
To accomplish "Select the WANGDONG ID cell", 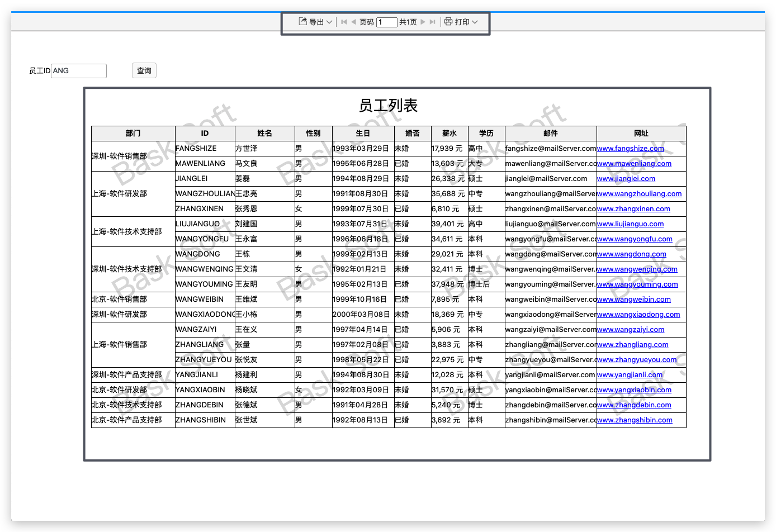I will (205, 254).
